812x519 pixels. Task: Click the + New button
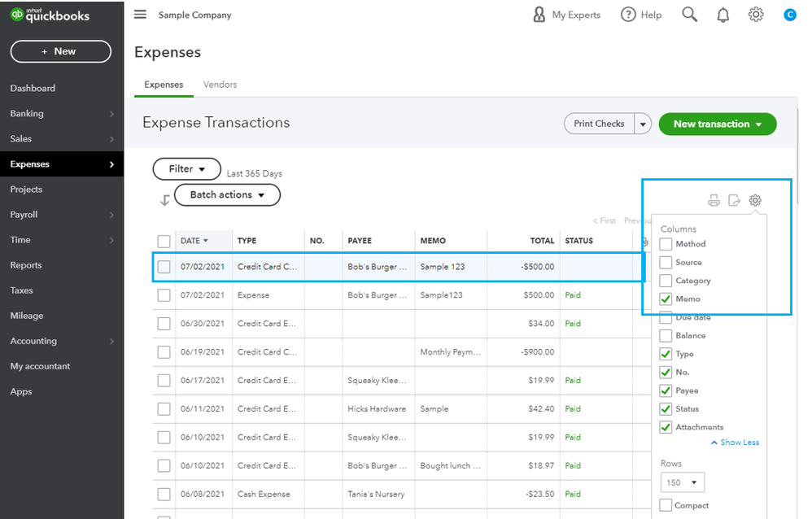(60, 51)
